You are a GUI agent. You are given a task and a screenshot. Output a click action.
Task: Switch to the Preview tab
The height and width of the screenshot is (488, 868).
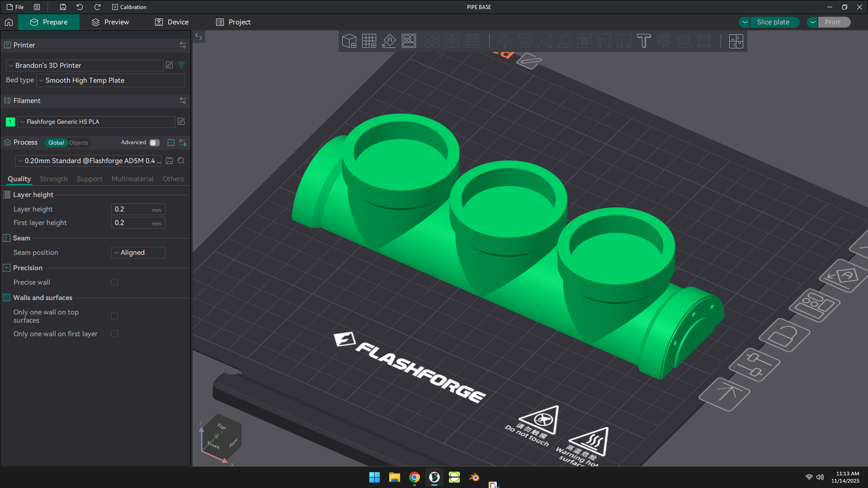[x=110, y=22]
